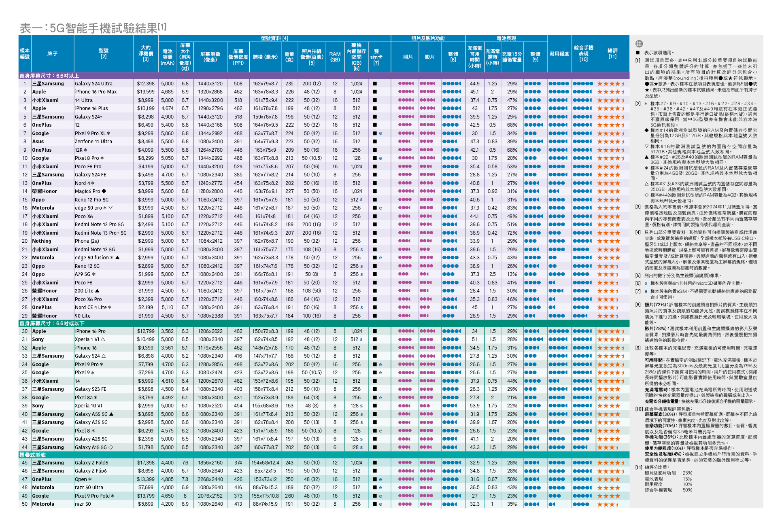Click the RAM (GB) column header
Image resolution: width=782 pixels, height=532 pixels.
335,57
